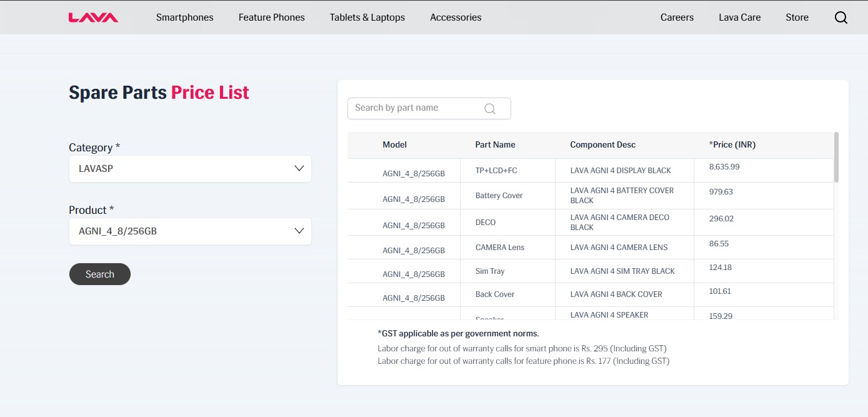Open the site search magnifier icon
This screenshot has width=868, height=417.
(x=841, y=18)
